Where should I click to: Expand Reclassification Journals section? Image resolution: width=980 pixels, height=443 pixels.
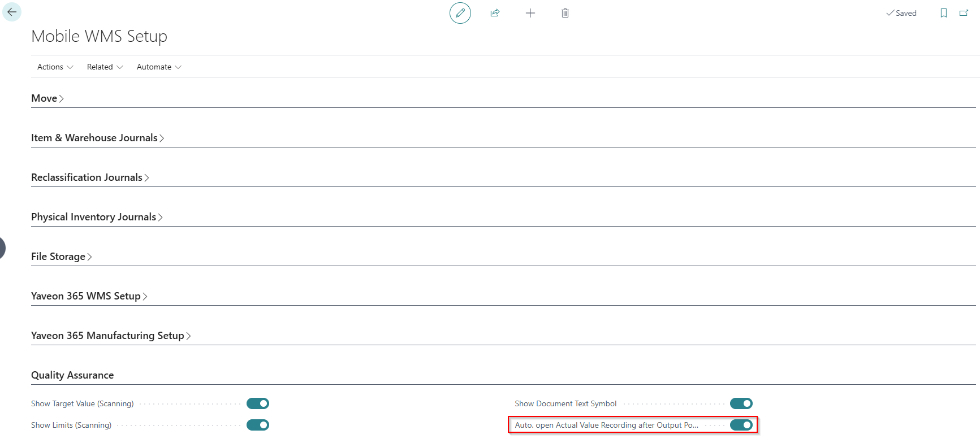(x=90, y=177)
